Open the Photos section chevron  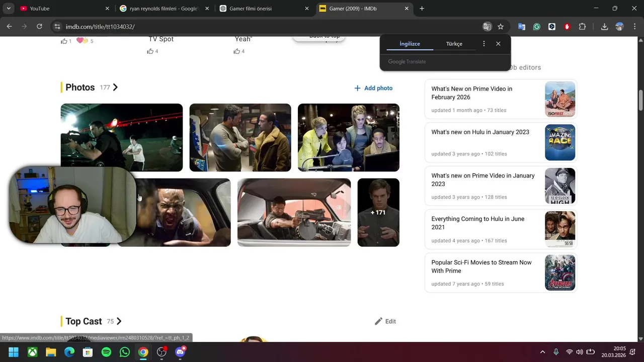[x=115, y=87]
